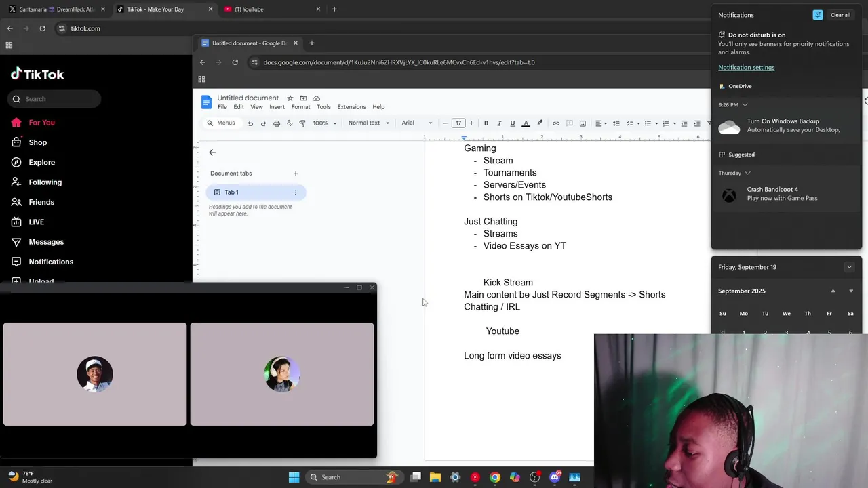Image resolution: width=868 pixels, height=488 pixels.
Task: Open the Format menu
Action: (300, 107)
